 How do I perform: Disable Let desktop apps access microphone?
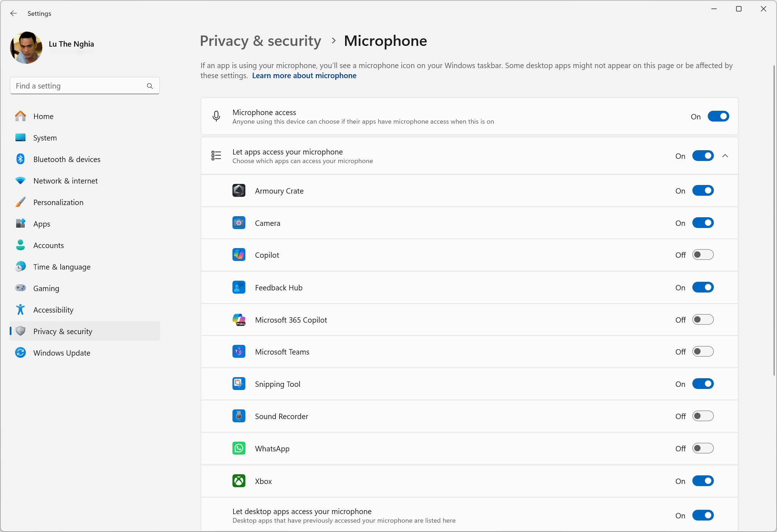pos(703,515)
